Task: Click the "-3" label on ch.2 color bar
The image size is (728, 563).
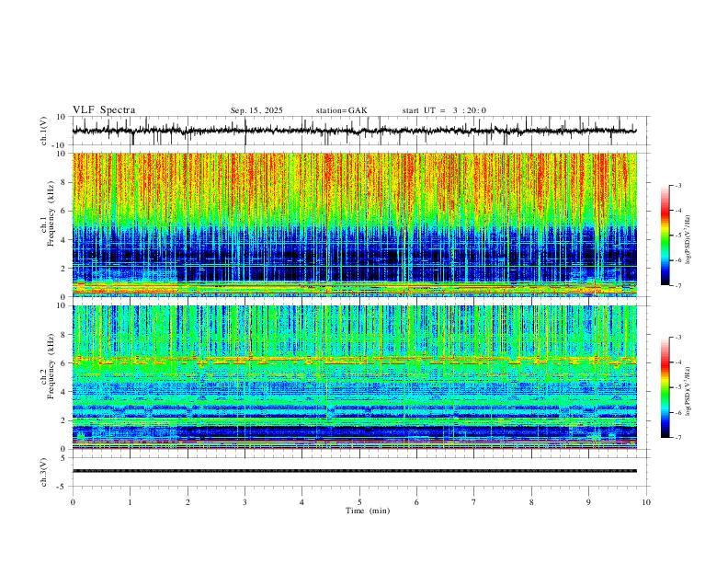Action: 678,338
